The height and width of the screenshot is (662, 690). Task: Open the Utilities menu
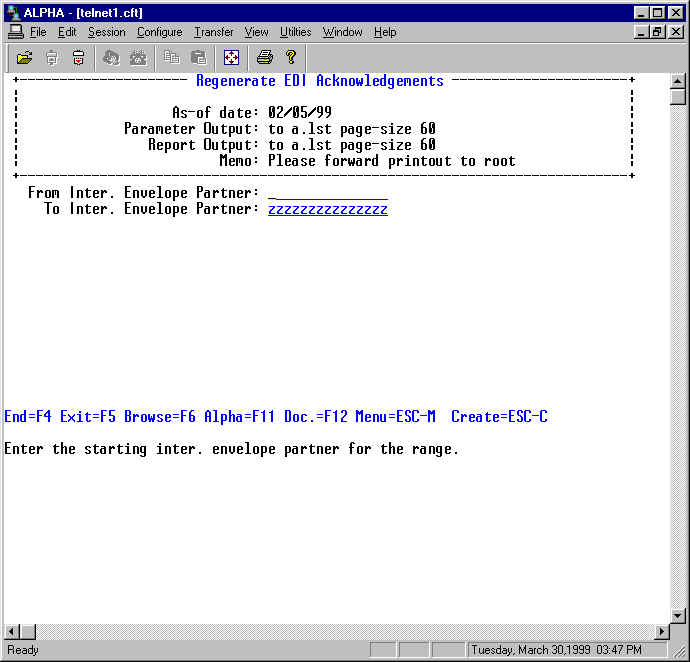tap(295, 32)
